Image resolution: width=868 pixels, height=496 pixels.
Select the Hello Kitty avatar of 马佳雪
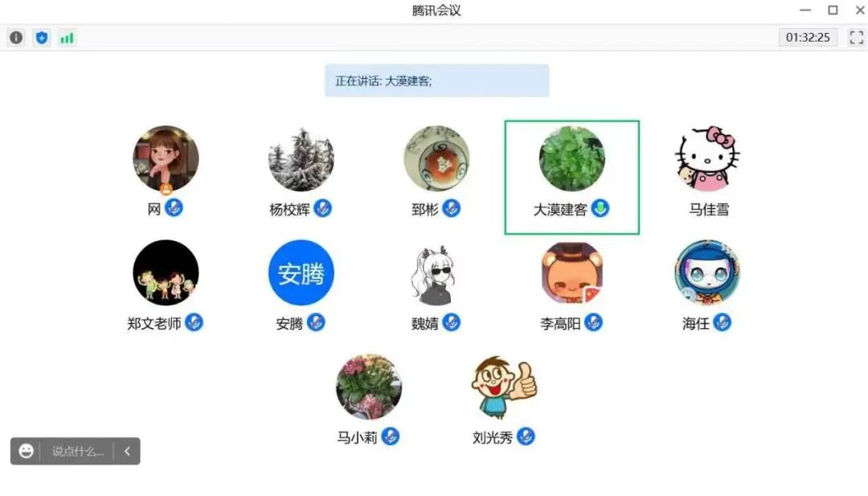707,158
